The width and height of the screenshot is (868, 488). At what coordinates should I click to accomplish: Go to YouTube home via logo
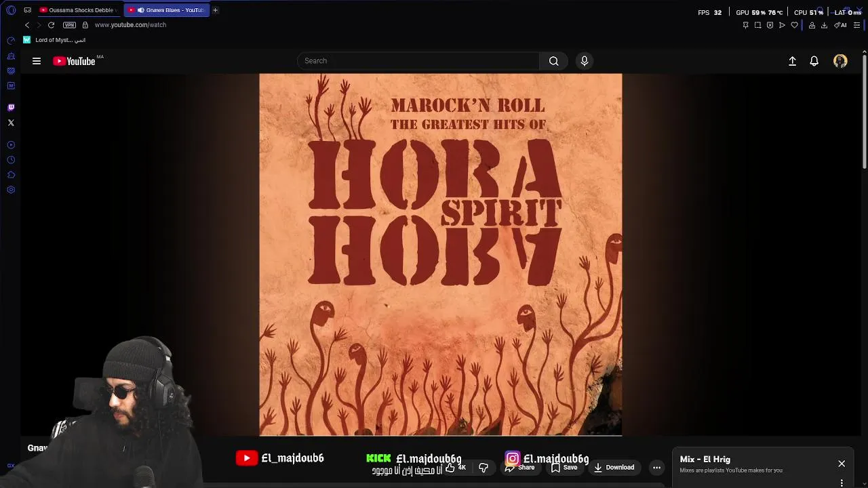pyautogui.click(x=74, y=61)
